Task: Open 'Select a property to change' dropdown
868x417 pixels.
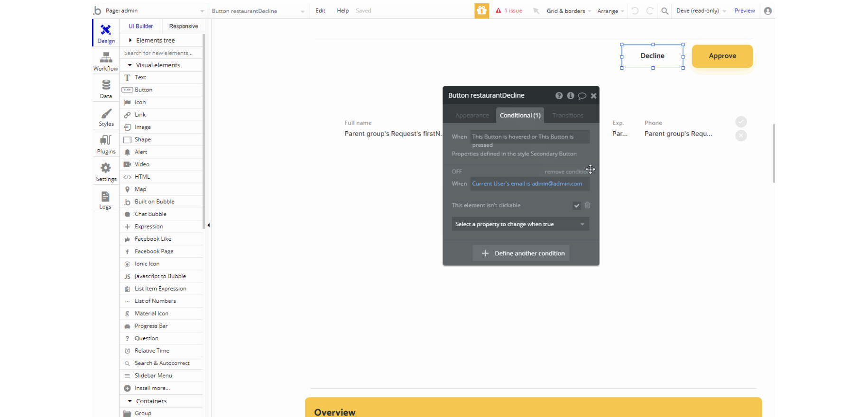Action: (520, 224)
